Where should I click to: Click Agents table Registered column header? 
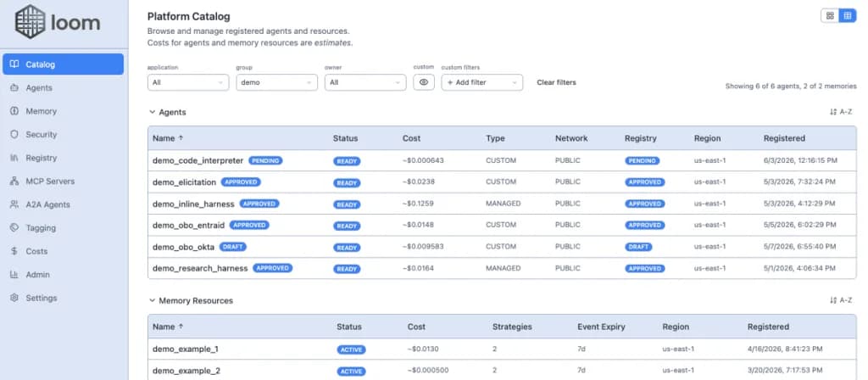point(784,138)
